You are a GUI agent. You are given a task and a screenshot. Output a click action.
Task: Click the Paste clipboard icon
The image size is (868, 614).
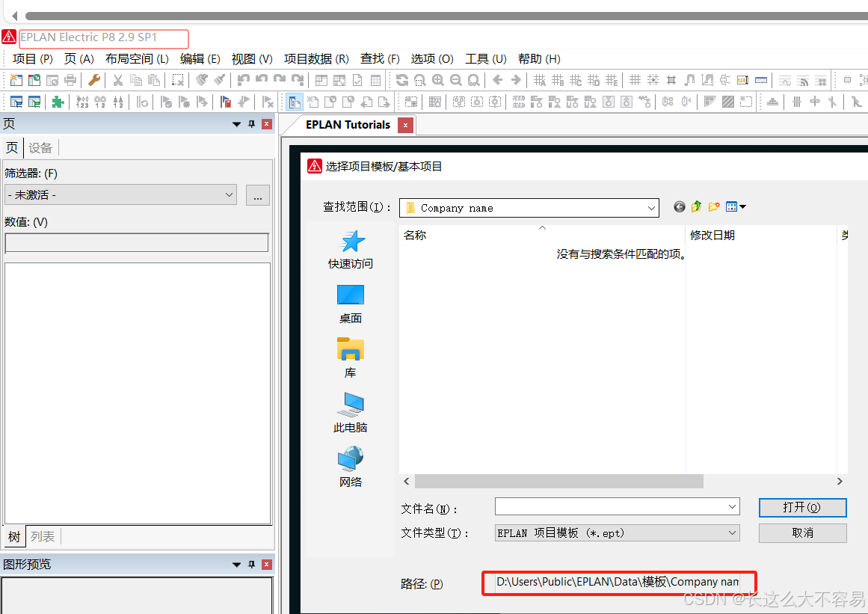click(x=154, y=80)
